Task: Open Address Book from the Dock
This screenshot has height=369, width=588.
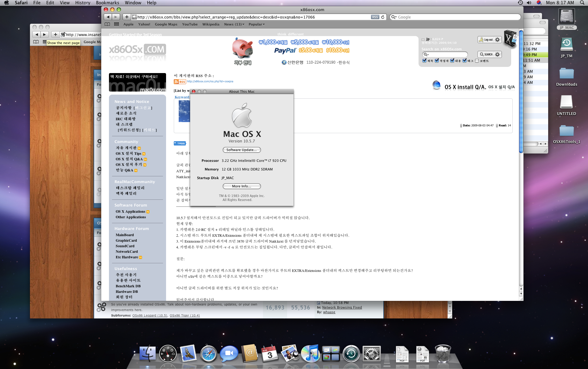Action: point(249,354)
